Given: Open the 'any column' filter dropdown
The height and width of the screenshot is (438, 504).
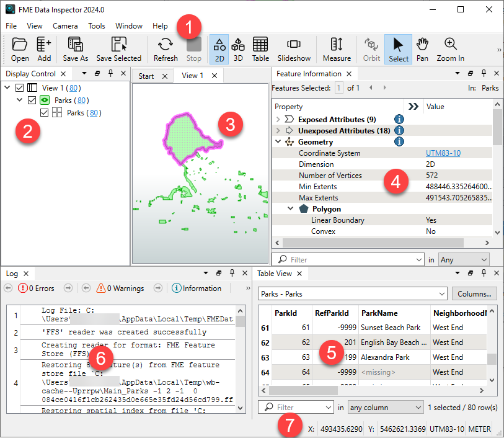Looking at the screenshot, I should point(386,408).
